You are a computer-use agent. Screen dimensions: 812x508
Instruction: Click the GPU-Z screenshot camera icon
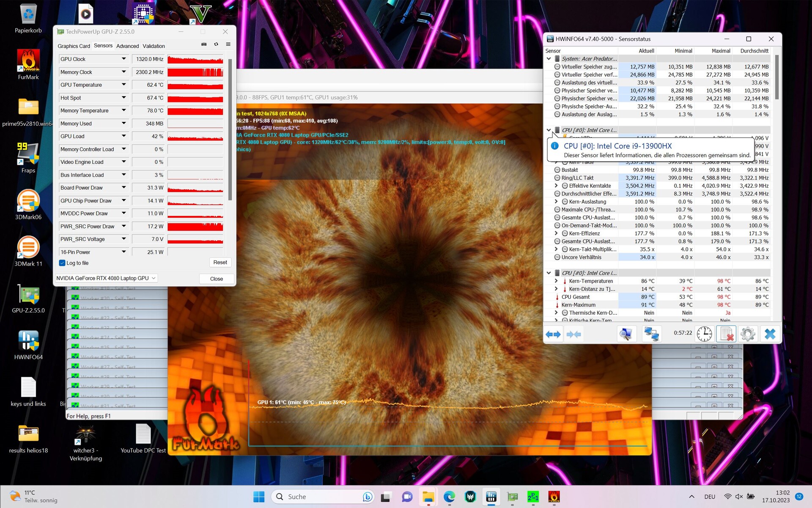pos(204,44)
